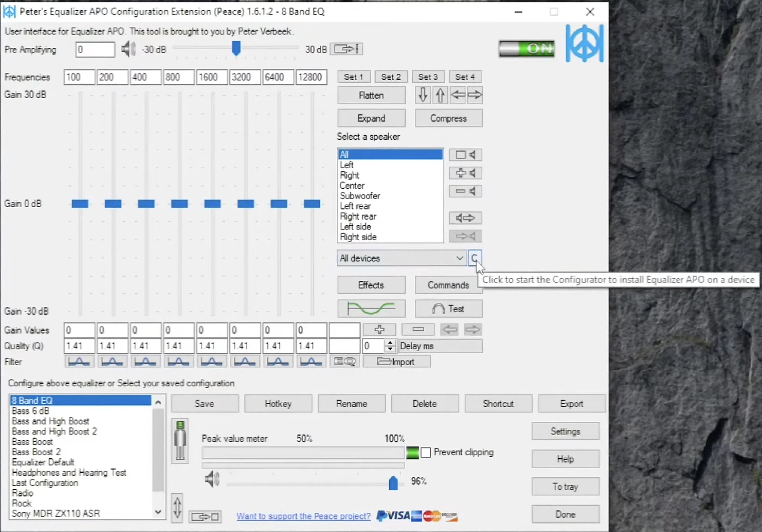
Task: Click the Pre Amplifying value field
Action: click(95, 49)
